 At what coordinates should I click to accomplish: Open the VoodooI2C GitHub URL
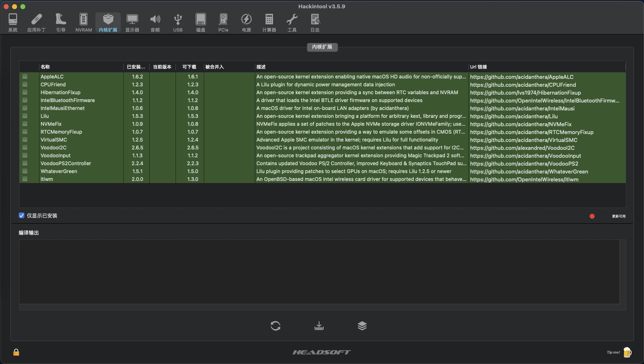tap(522, 148)
